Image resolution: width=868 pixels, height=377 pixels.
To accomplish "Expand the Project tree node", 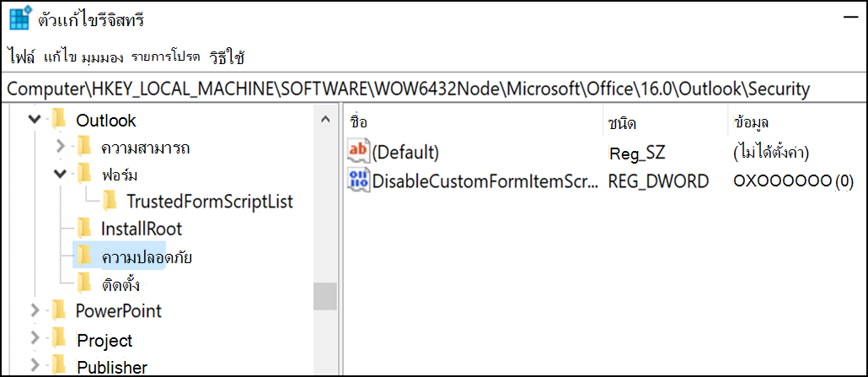I will tap(35, 338).
